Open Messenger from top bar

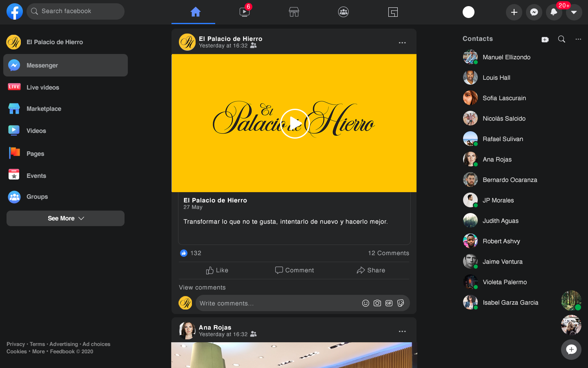point(534,12)
